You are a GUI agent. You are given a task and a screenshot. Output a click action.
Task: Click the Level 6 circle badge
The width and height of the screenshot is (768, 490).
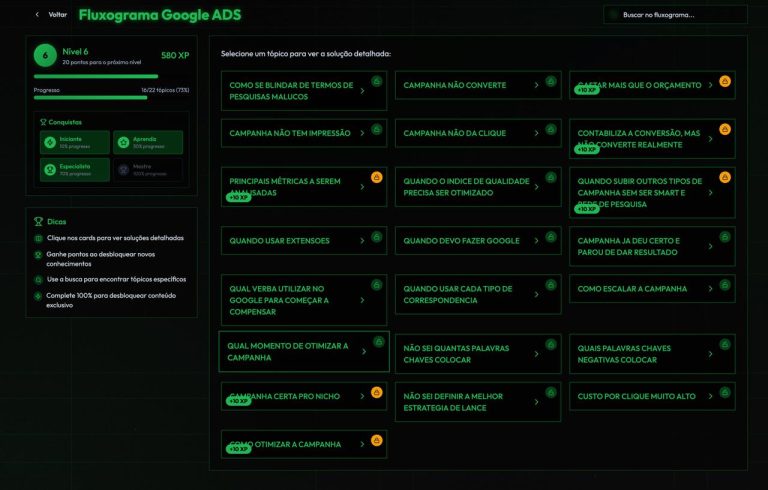click(44, 56)
